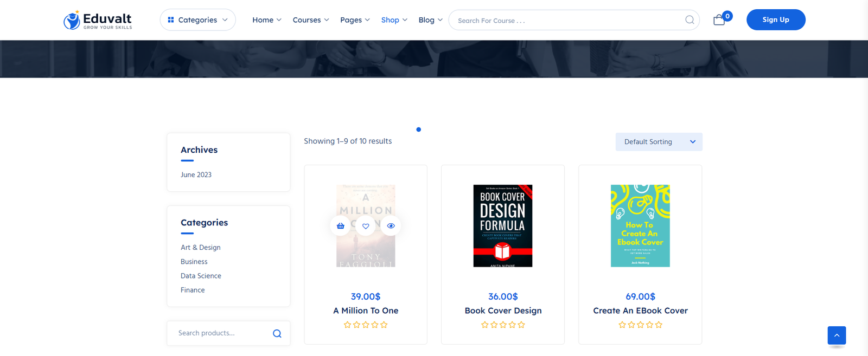Viewport: 868px width, 356px height.
Task: Add A Million To One to cart
Action: point(341,226)
